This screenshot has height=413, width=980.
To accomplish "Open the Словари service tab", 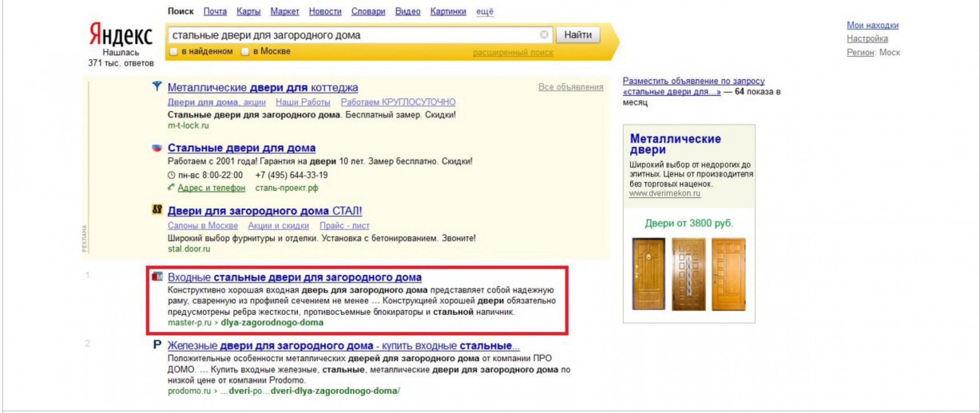I will click(x=368, y=11).
